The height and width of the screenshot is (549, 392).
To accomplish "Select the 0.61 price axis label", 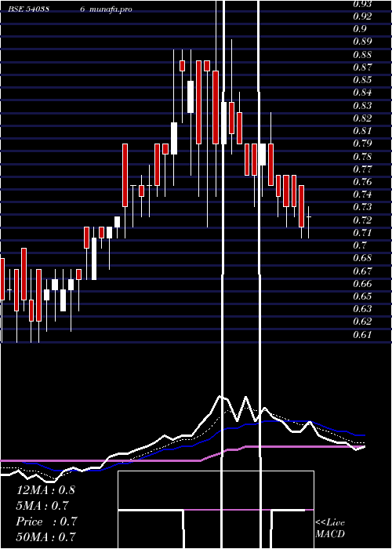I will 362,335.
